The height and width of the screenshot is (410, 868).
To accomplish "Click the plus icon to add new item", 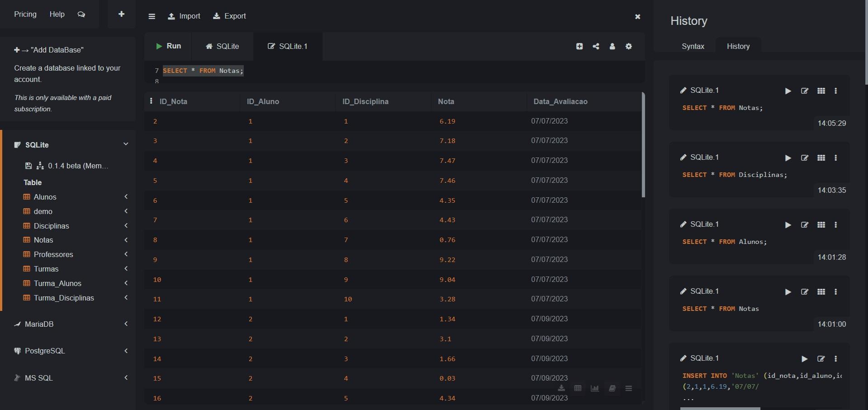I will [x=121, y=14].
